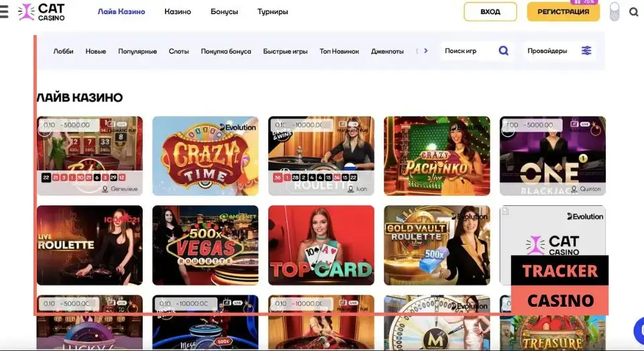Toggle the theme switch in the header
The height and width of the screenshot is (351, 644).
(614, 11)
